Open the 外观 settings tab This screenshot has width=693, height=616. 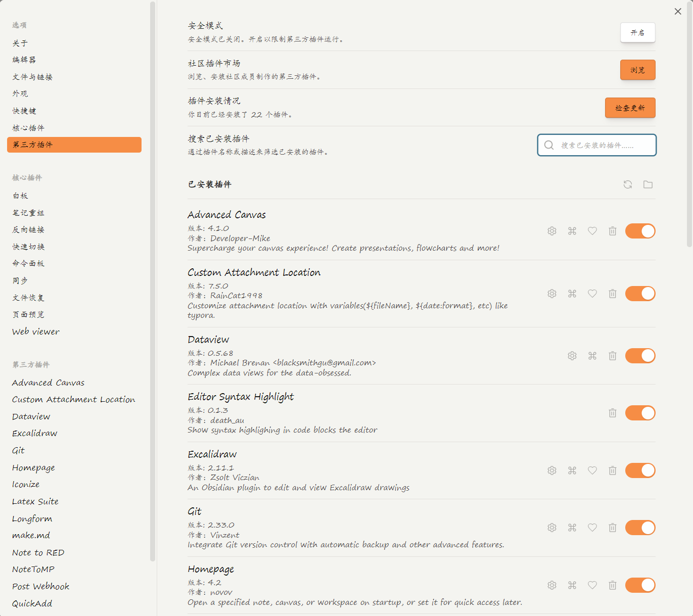[74, 94]
